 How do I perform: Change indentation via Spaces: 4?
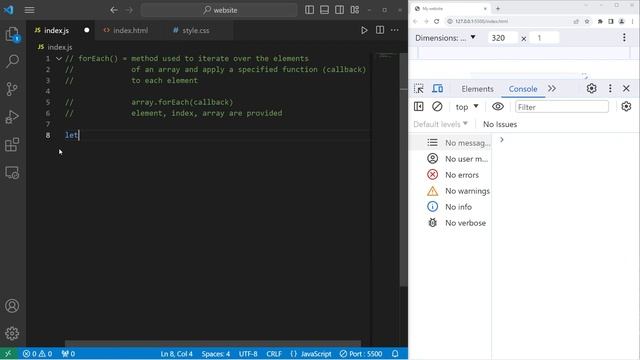pos(216,353)
